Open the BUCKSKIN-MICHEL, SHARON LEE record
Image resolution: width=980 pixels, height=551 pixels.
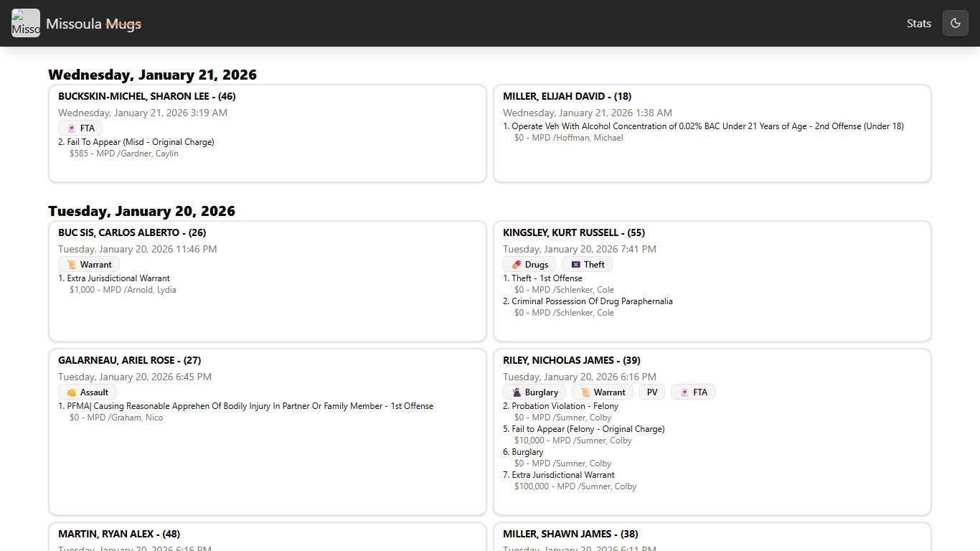tap(147, 96)
